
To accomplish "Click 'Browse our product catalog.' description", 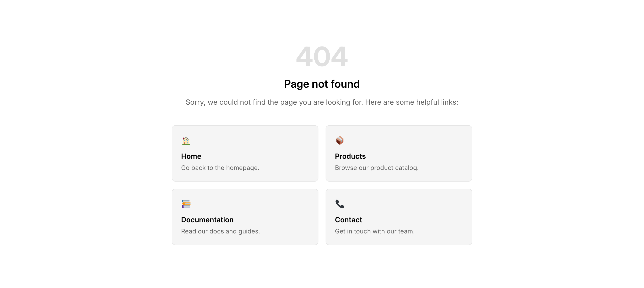I will point(377,168).
